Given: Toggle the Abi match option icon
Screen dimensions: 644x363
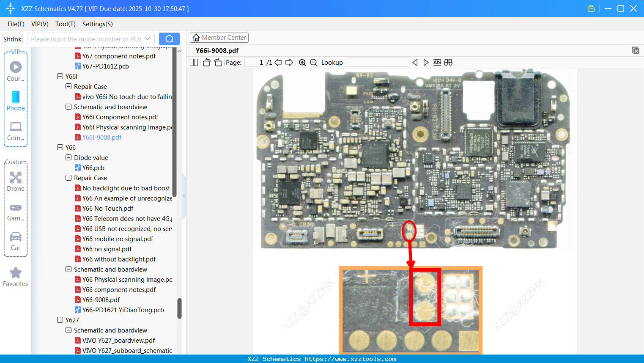Looking at the screenshot, I should (437, 63).
